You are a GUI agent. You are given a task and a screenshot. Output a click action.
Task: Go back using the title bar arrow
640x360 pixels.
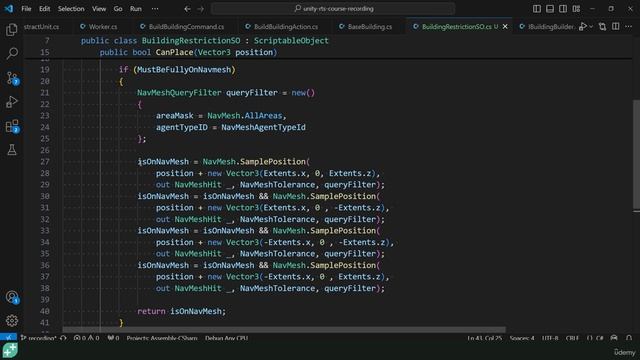coord(187,9)
